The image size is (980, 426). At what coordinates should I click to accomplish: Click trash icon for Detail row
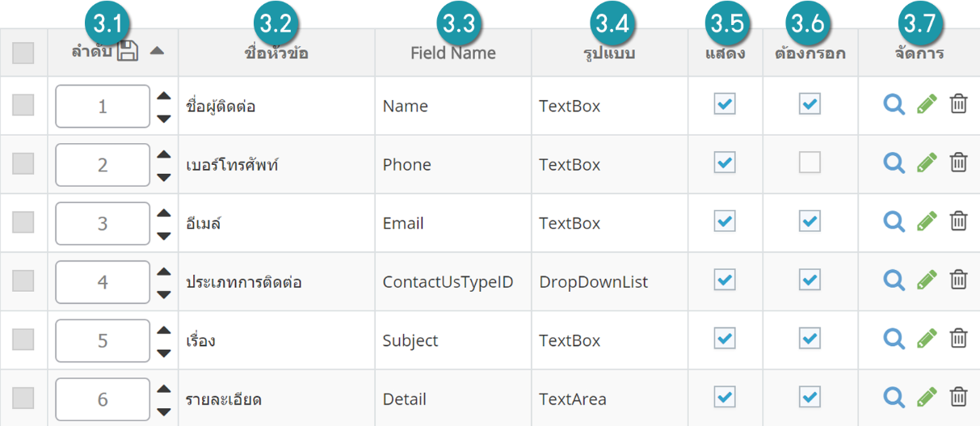[958, 397]
